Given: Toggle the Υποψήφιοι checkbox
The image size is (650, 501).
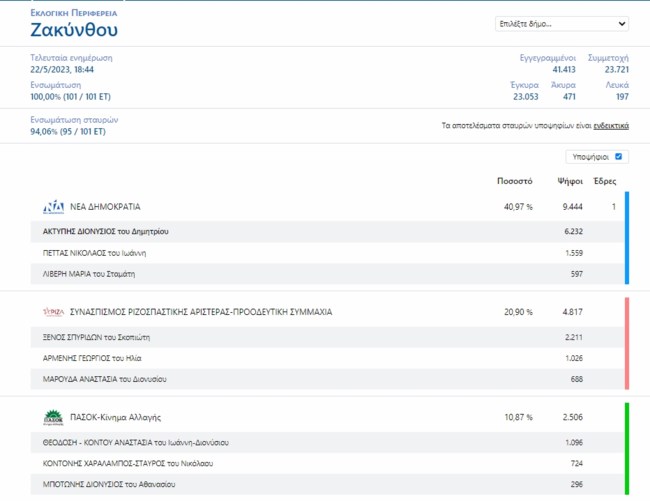Looking at the screenshot, I should pyautogui.click(x=619, y=157).
